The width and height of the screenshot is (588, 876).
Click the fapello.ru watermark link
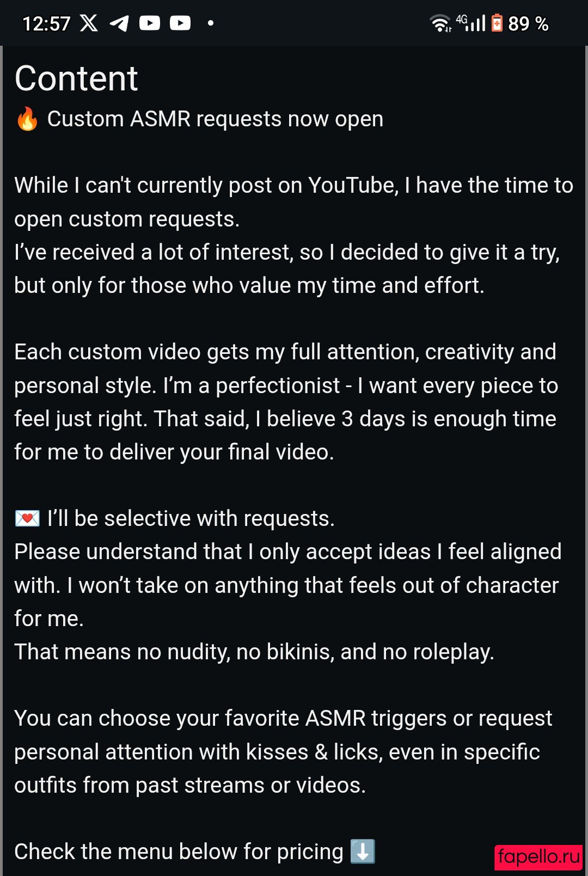(x=538, y=857)
